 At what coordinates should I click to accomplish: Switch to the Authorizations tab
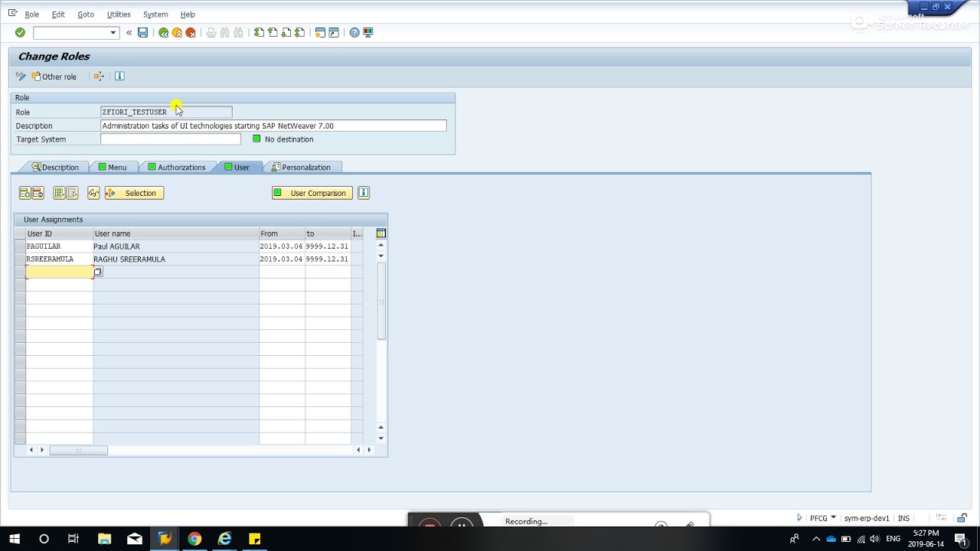177,167
